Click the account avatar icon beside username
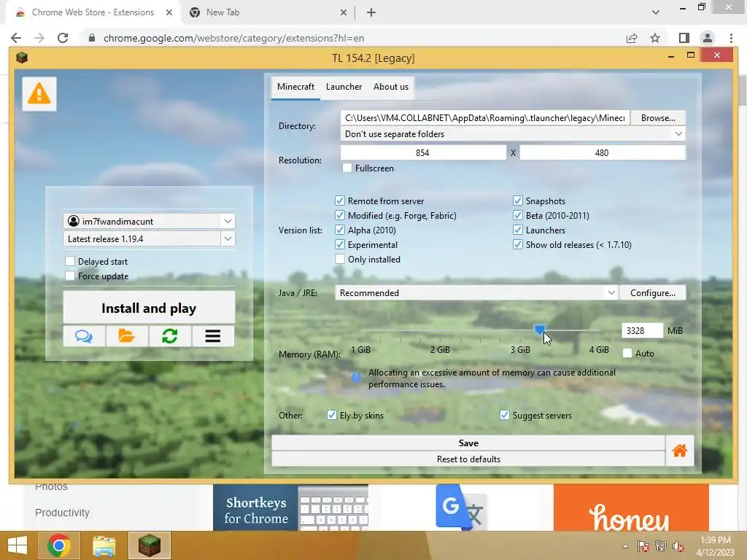747x560 pixels. click(x=74, y=221)
